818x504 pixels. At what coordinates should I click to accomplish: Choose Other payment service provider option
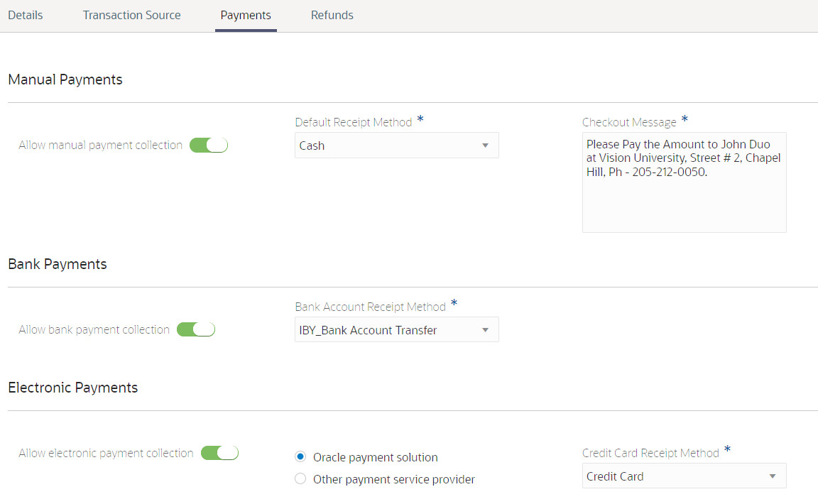click(300, 479)
